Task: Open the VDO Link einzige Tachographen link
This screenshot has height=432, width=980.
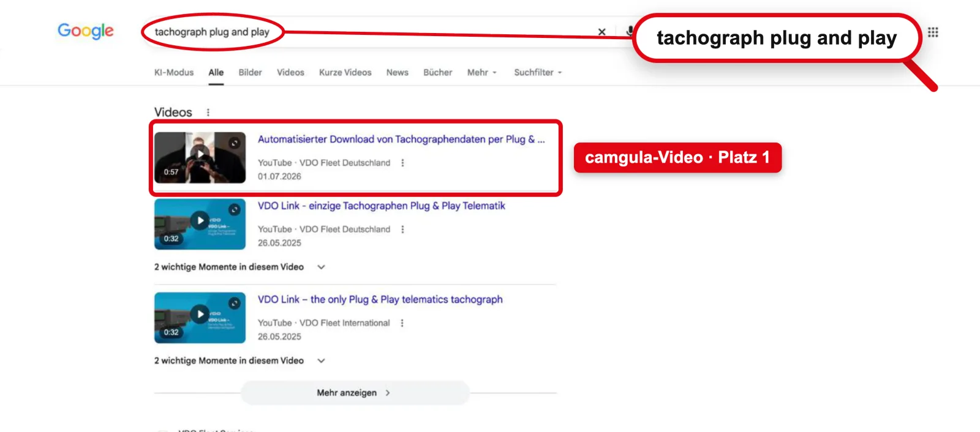Action: pyautogui.click(x=382, y=206)
